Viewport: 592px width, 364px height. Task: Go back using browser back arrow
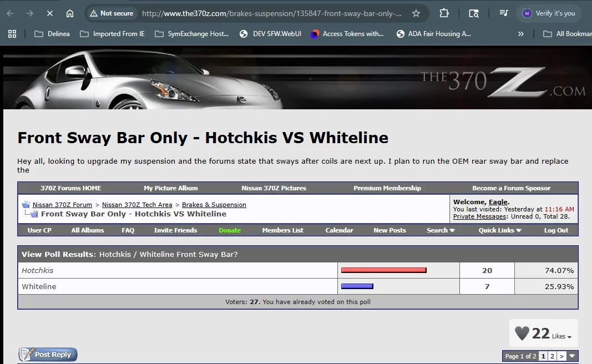(x=10, y=13)
